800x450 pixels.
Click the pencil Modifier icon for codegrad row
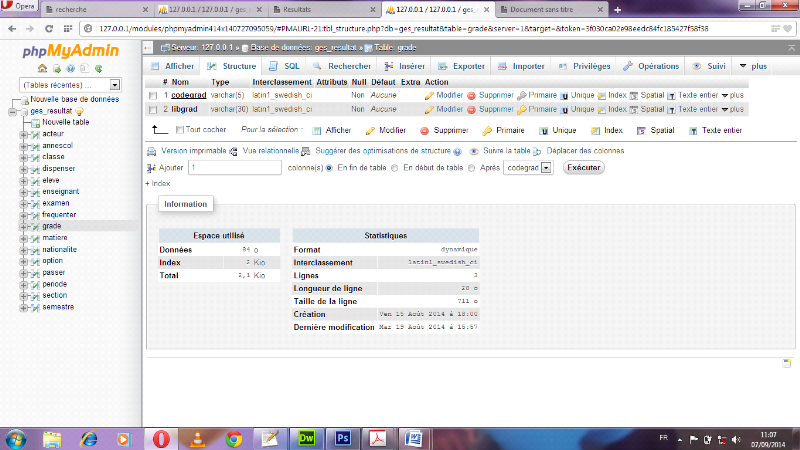point(429,95)
